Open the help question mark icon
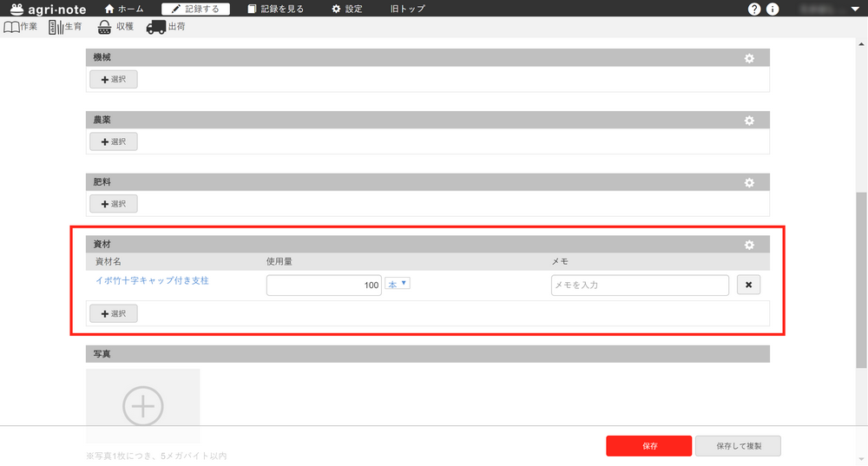868x466 pixels. pos(754,9)
